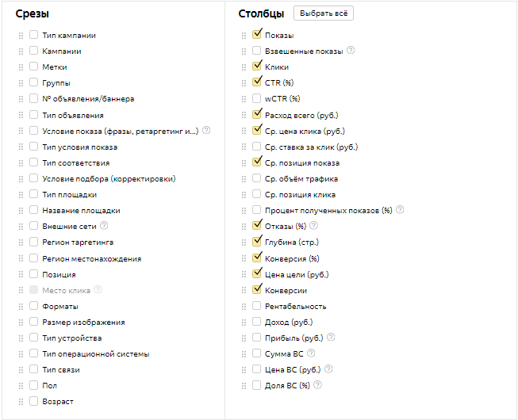Image resolution: width=518 pixels, height=420 pixels.
Task: Open help icon next to Доля ВС (%)
Action: click(317, 385)
